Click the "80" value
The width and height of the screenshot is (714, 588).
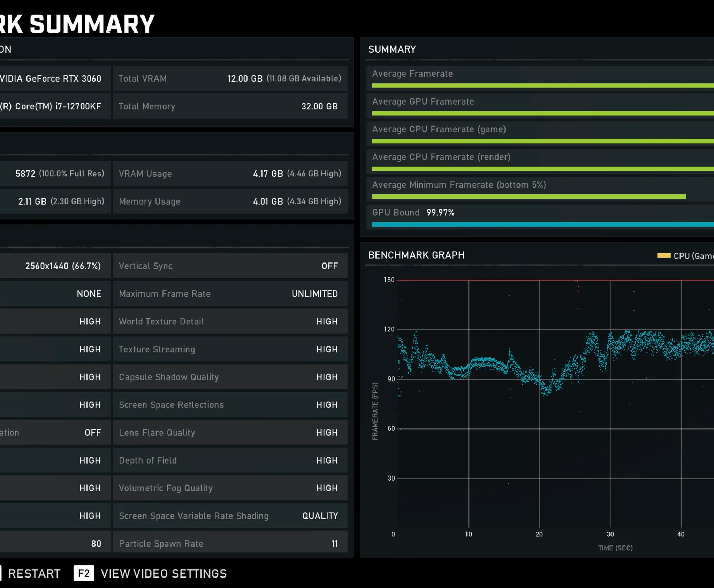pyautogui.click(x=96, y=544)
